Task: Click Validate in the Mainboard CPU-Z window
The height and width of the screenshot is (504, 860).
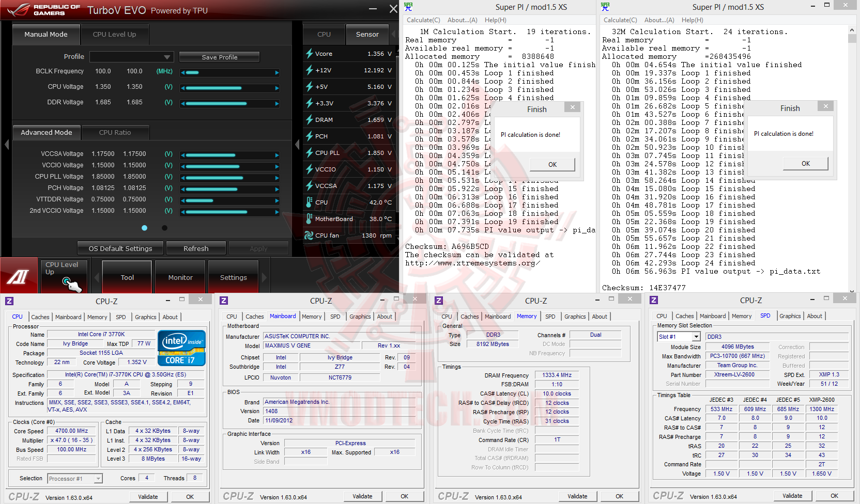Action: click(362, 496)
